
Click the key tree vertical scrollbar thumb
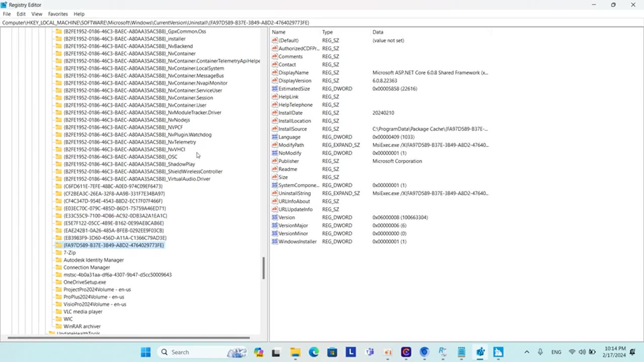click(x=263, y=268)
